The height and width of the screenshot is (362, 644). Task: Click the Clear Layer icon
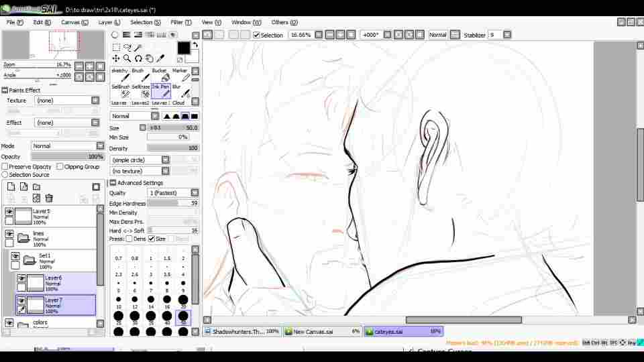coord(36,198)
